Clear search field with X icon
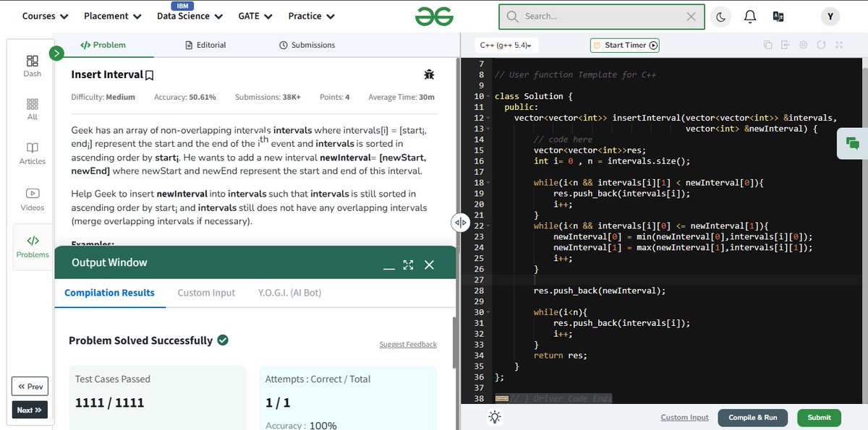 pyautogui.click(x=691, y=16)
